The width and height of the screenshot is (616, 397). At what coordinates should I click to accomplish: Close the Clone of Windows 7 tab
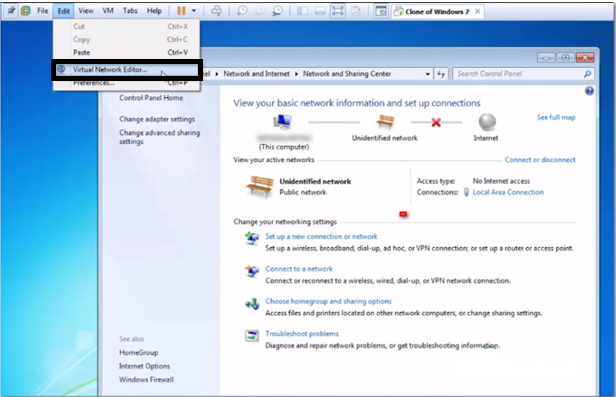477,11
